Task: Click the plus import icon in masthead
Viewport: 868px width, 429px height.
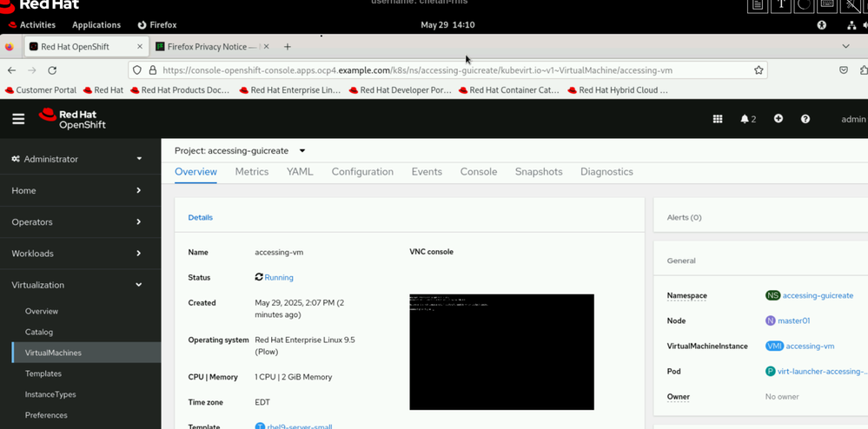Action: tap(779, 119)
